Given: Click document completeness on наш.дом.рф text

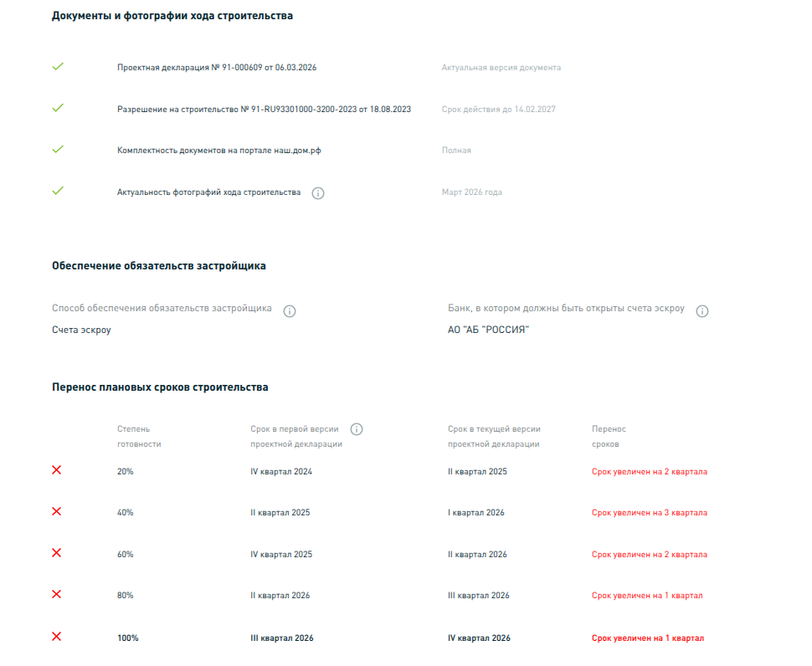Looking at the screenshot, I should [x=221, y=151].
